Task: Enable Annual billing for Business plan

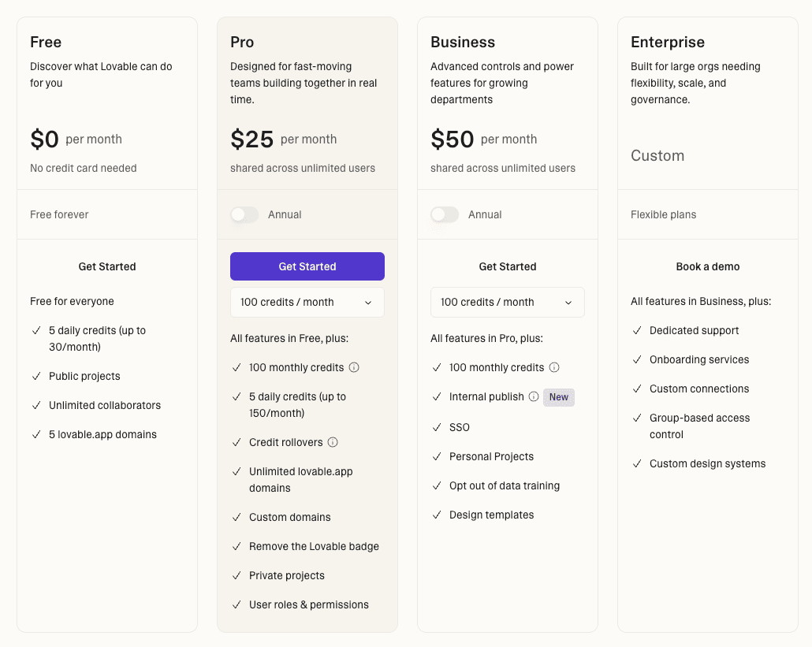Action: (445, 214)
